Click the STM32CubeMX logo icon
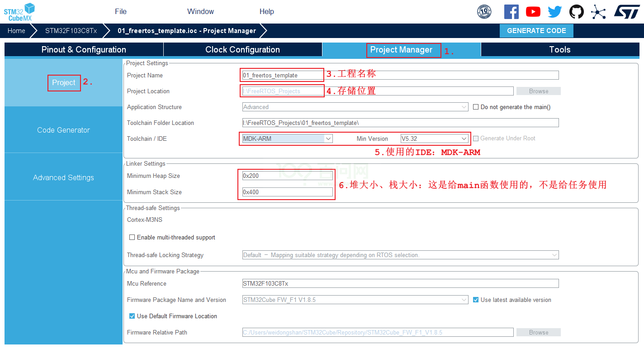Image resolution: width=644 pixels, height=349 pixels. pos(19,12)
